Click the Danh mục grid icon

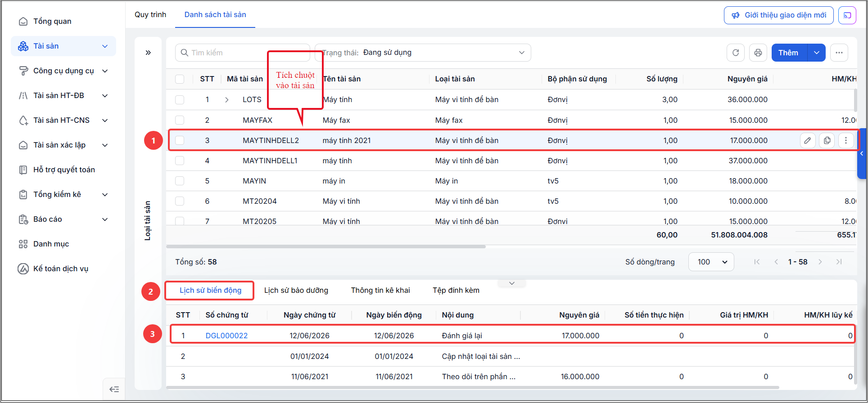[23, 244]
